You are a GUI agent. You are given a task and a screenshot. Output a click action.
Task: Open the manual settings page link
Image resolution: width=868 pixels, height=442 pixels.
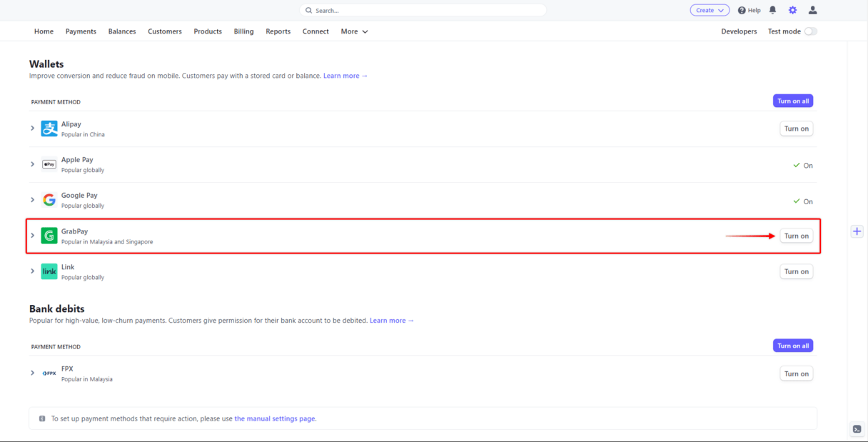275,418
